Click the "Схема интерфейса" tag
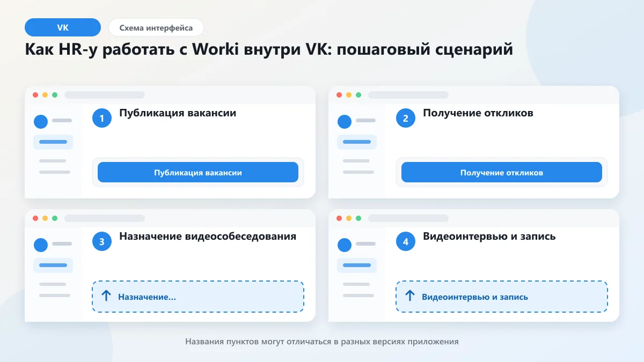Image resolution: width=644 pixels, height=362 pixels. [x=156, y=27]
